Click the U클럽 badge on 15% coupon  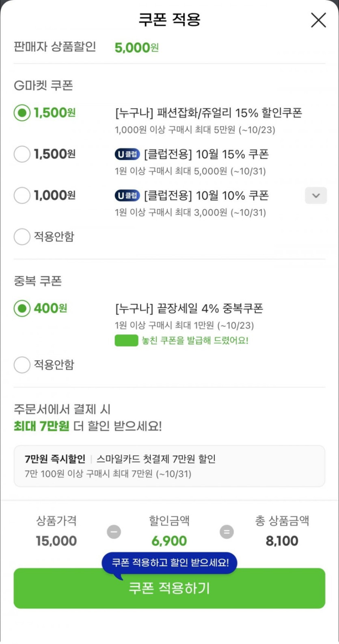tap(127, 154)
